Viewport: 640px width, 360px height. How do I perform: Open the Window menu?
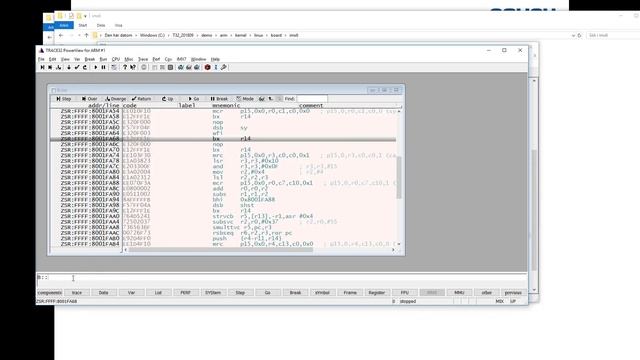pos(198,59)
